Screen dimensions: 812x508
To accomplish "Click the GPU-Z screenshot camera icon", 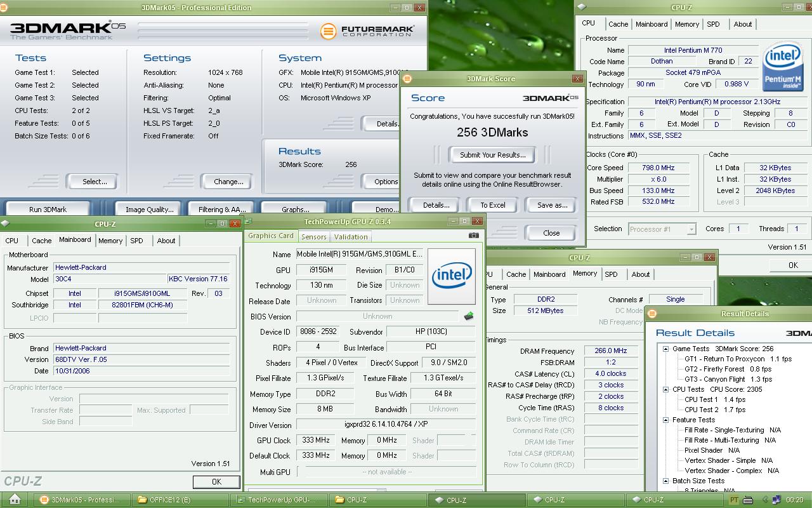I will (x=474, y=235).
